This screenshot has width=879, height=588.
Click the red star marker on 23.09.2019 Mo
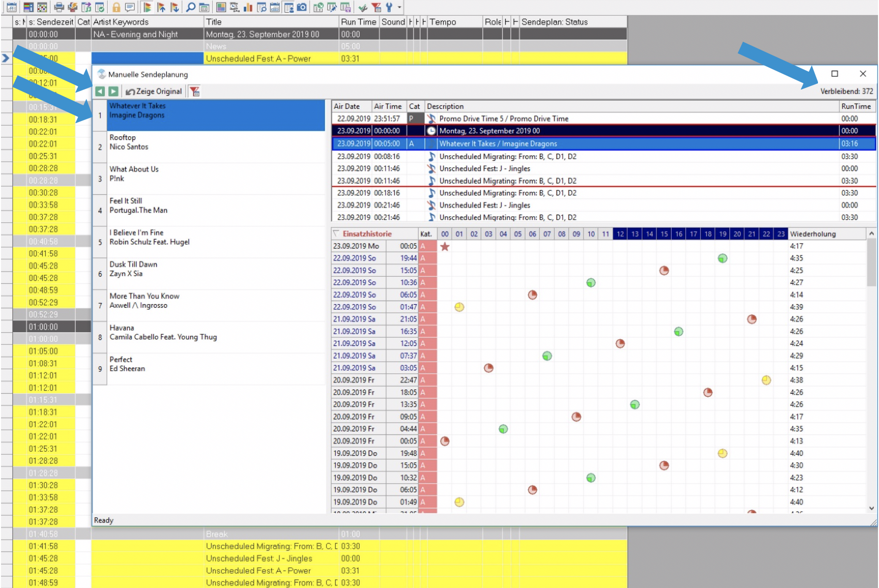445,247
